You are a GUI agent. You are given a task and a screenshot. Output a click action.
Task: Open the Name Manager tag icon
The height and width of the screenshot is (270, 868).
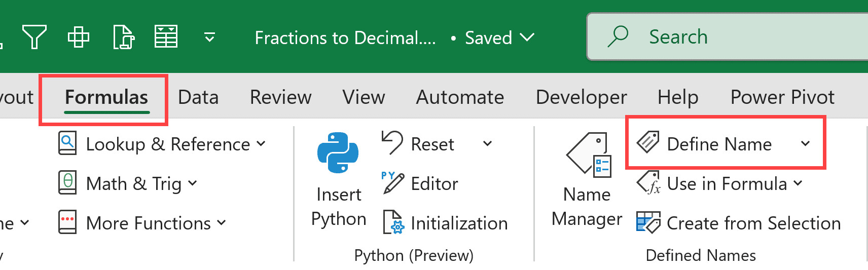click(x=589, y=155)
